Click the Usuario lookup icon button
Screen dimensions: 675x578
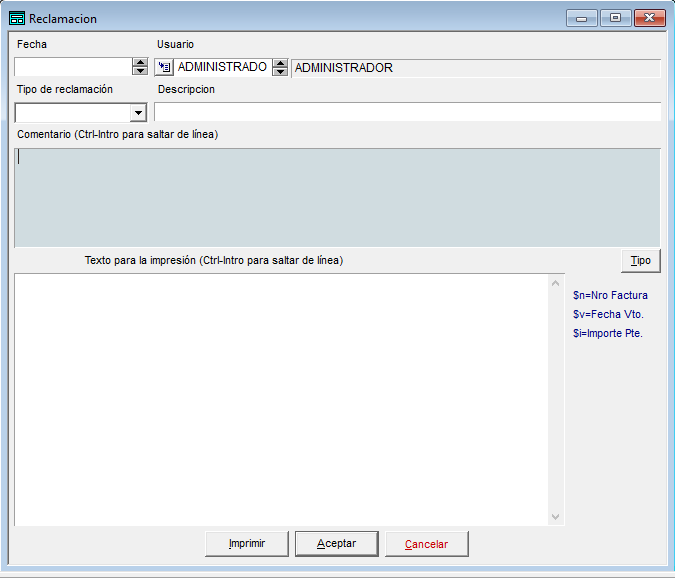164,67
